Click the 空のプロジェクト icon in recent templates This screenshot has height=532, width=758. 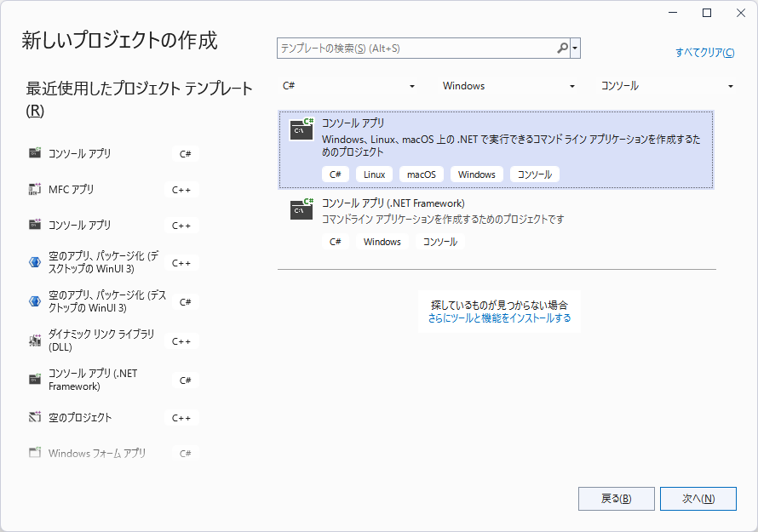35,418
